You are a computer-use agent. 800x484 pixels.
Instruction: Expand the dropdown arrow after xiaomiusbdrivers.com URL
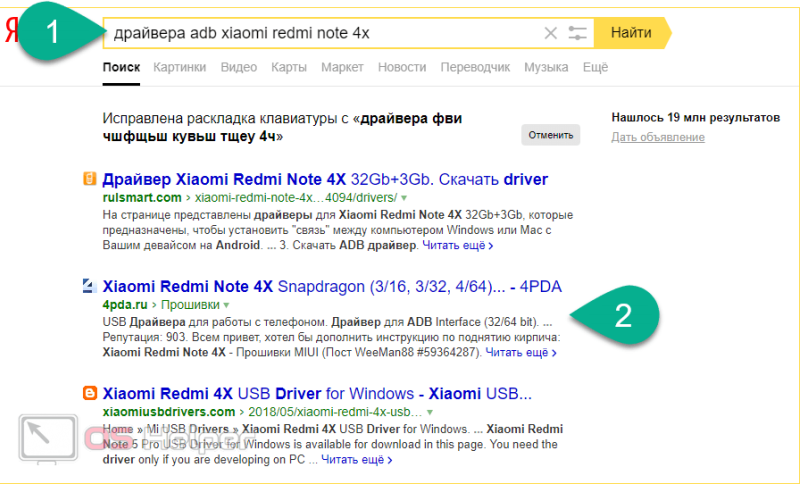click(430, 412)
